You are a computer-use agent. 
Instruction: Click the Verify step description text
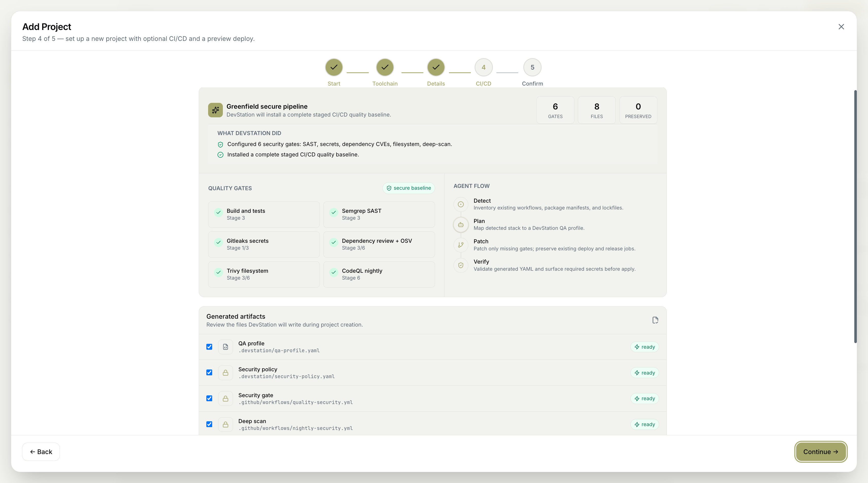point(554,269)
